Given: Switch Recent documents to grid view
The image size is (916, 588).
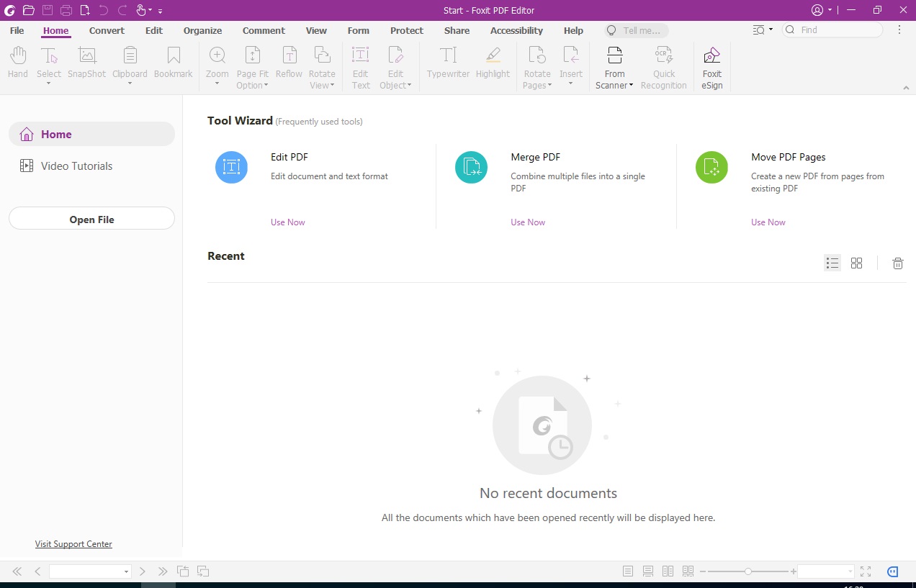Looking at the screenshot, I should [x=857, y=263].
